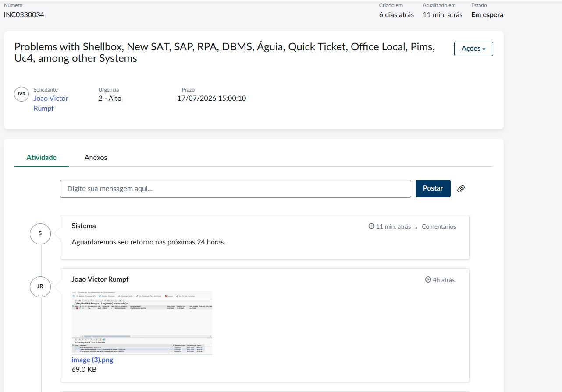Select the incident number INC0330034
562x392 pixels.
[24, 14]
